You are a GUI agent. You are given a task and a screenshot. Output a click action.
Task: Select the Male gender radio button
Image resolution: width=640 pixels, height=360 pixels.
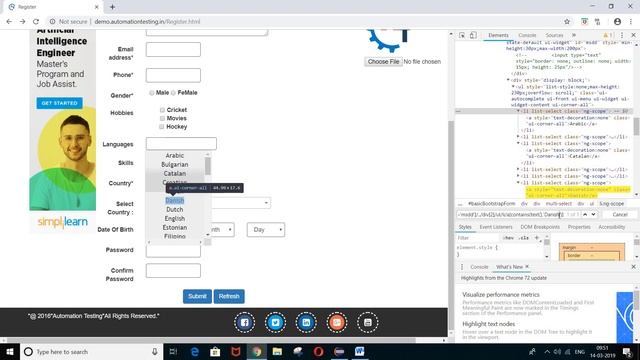point(152,93)
